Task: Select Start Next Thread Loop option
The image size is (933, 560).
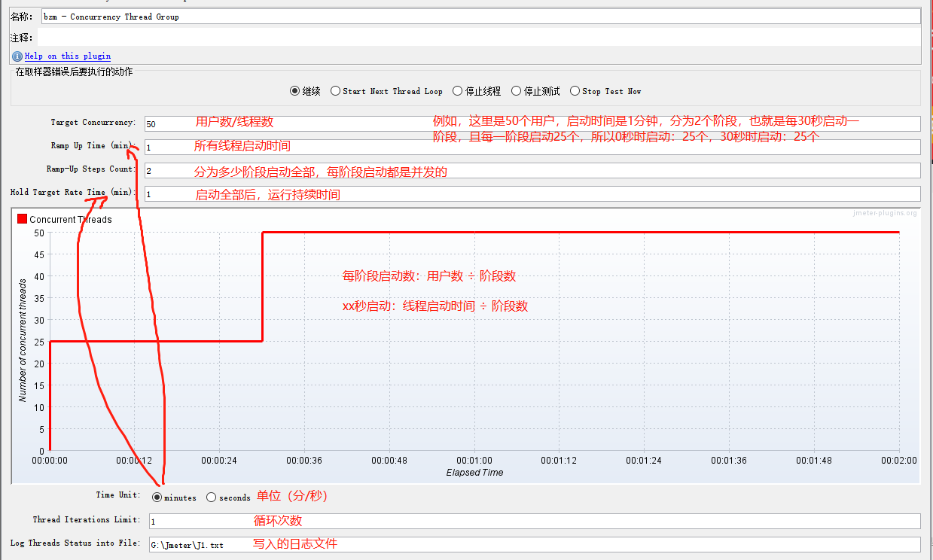Action: click(x=335, y=91)
